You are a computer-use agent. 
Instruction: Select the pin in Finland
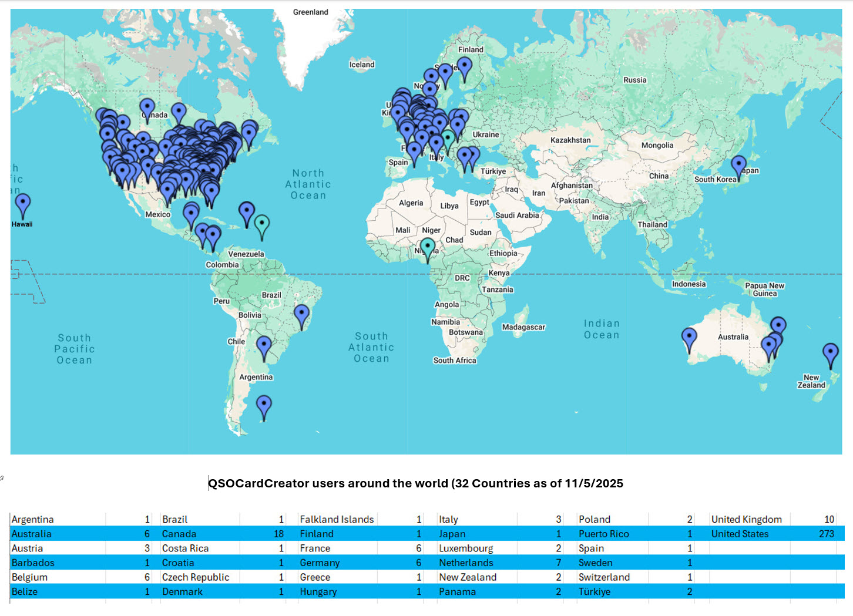(464, 66)
